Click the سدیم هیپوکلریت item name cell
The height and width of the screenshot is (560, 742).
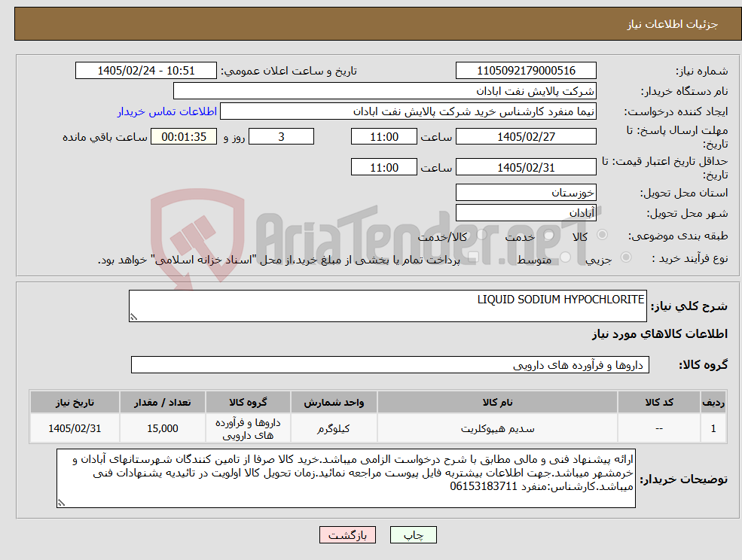point(497,428)
